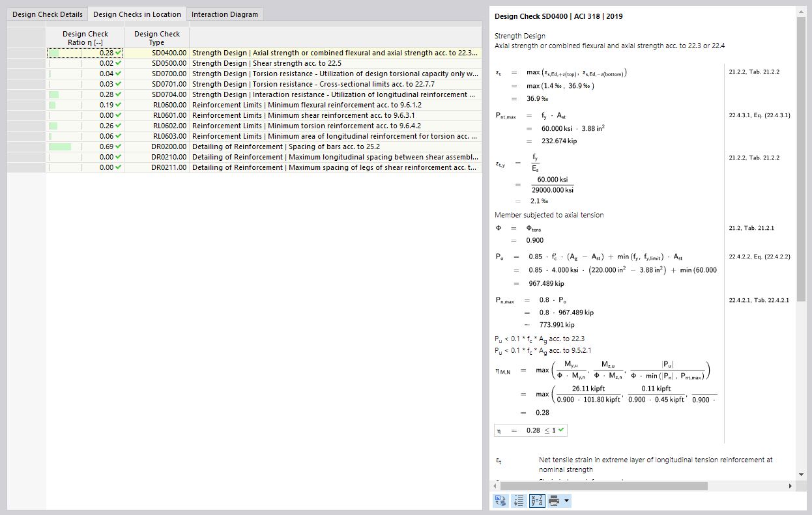This screenshot has width=812, height=515.
Task: Click the 0.69 design ratio cell
Action: 85,146
